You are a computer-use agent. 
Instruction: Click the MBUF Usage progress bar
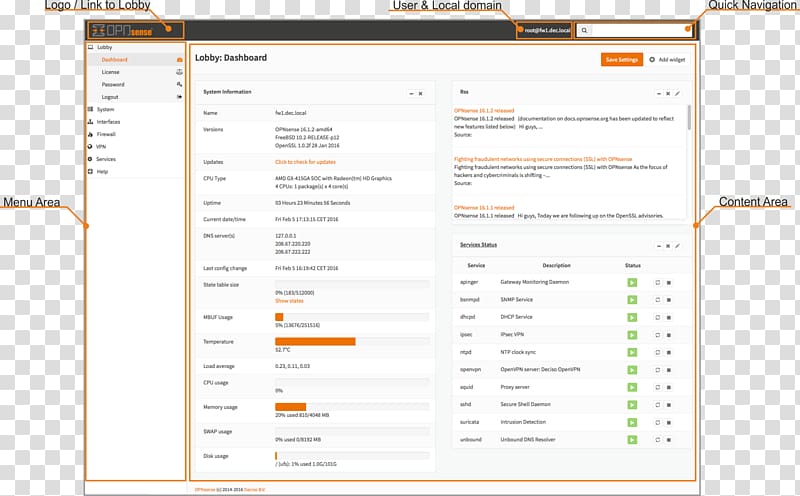coord(352,317)
